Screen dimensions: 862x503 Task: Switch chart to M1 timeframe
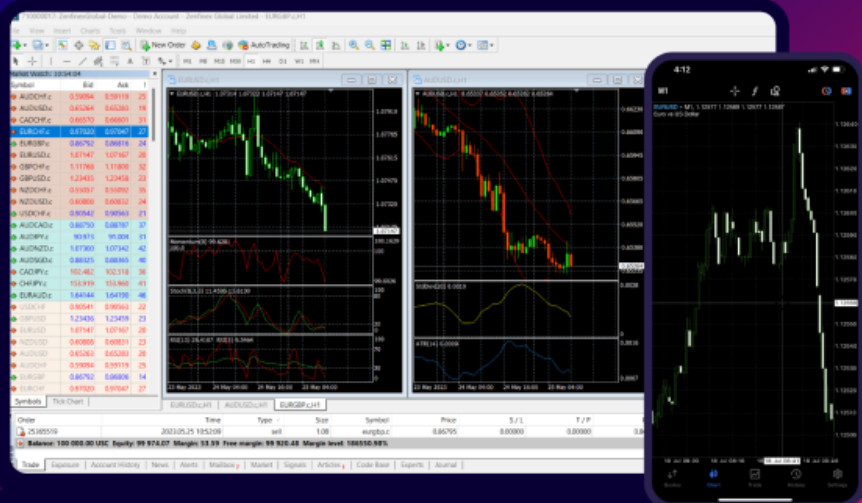187,61
